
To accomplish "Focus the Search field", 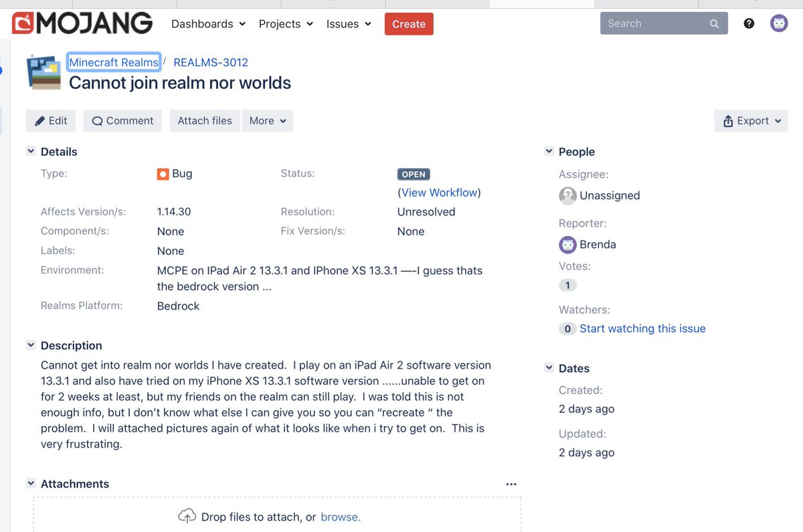I will [x=664, y=23].
